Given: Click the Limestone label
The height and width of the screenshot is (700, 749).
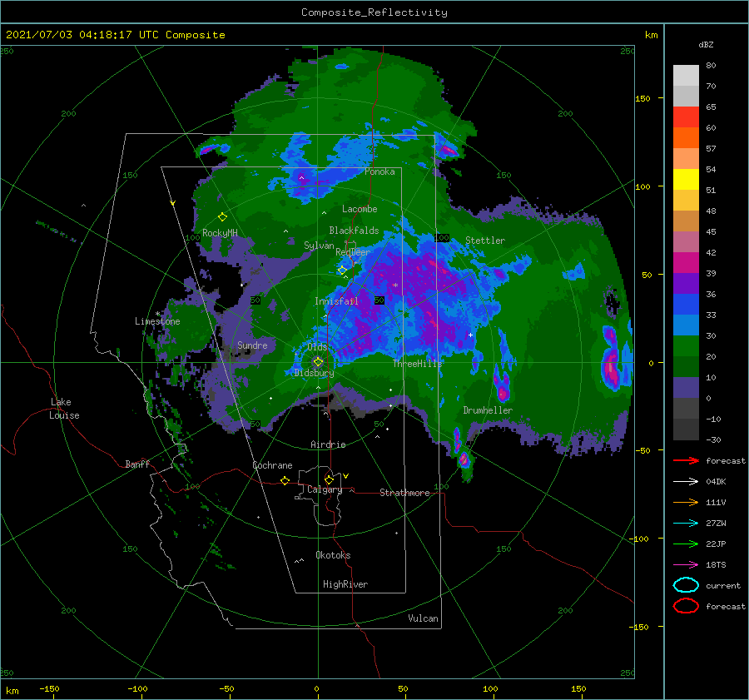Looking at the screenshot, I should coord(157,321).
